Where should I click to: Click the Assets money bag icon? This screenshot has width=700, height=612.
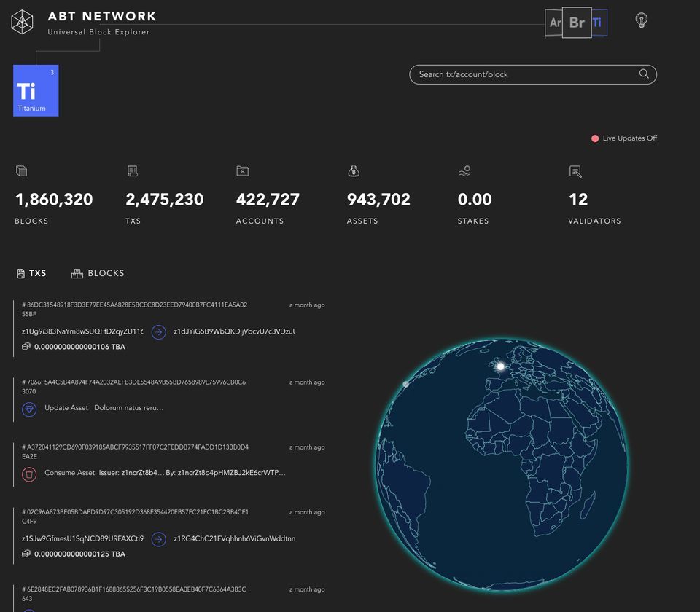354,171
